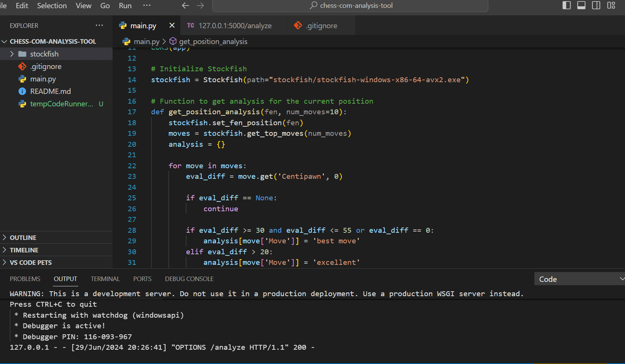Viewport: 625px width, 364px height.
Task: Open Explorer more actions ellipsis
Action: (x=100, y=25)
